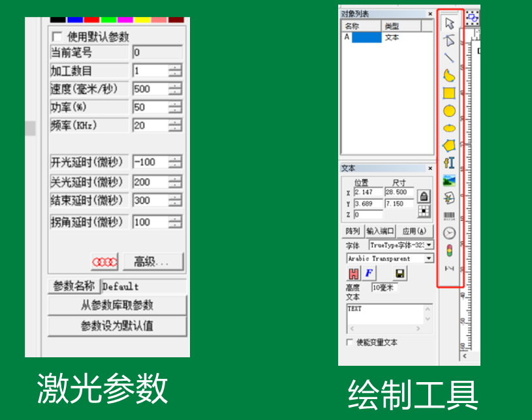Click the traffic light input port icon

tap(449, 251)
